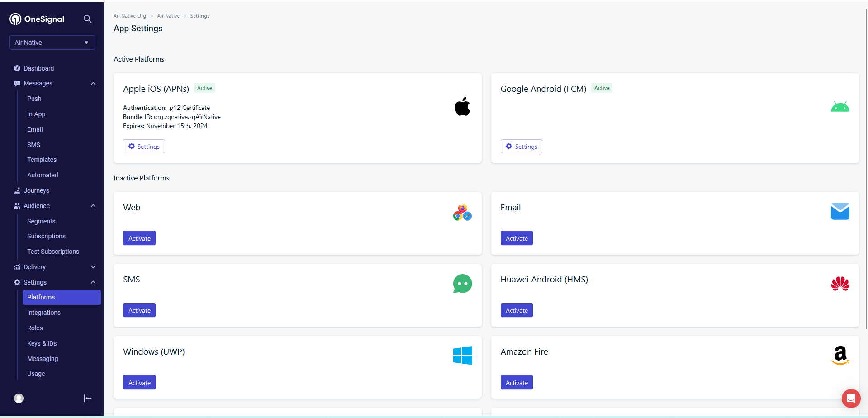The image size is (868, 418).
Task: Open the Air Native app selector dropdown
Action: (x=52, y=43)
